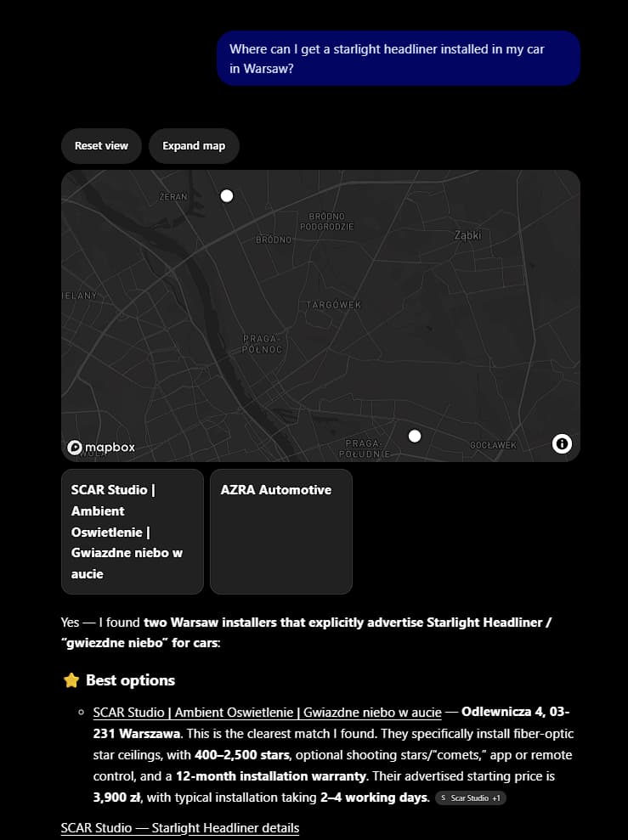Click the BRÓDNO PODGRODZIE map label

pos(327,221)
